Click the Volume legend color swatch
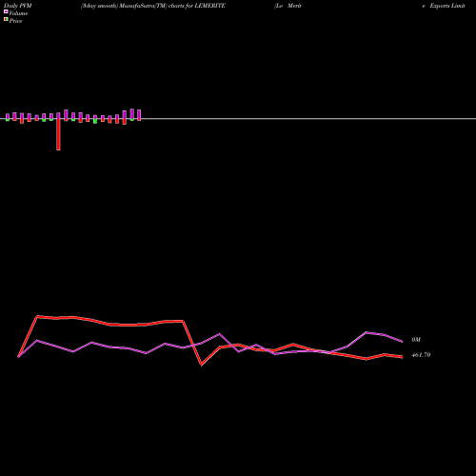 [6, 11]
